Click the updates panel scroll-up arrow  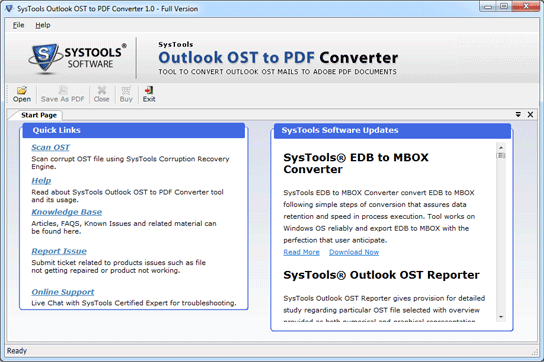(x=501, y=147)
